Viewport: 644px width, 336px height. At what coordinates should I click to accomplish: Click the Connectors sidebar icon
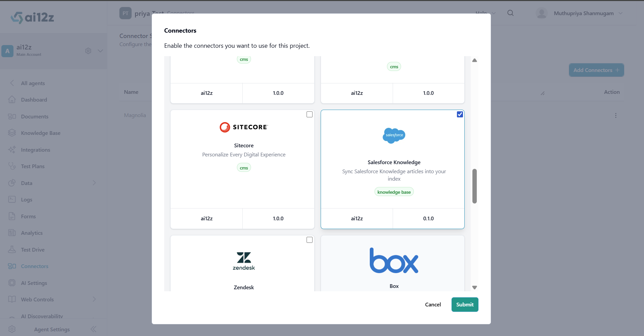tap(12, 266)
